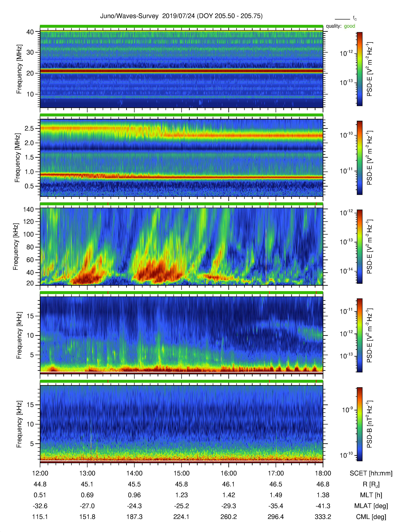Click the 14:00 SCET time label
This screenshot has height=532, width=411.
coord(134,473)
